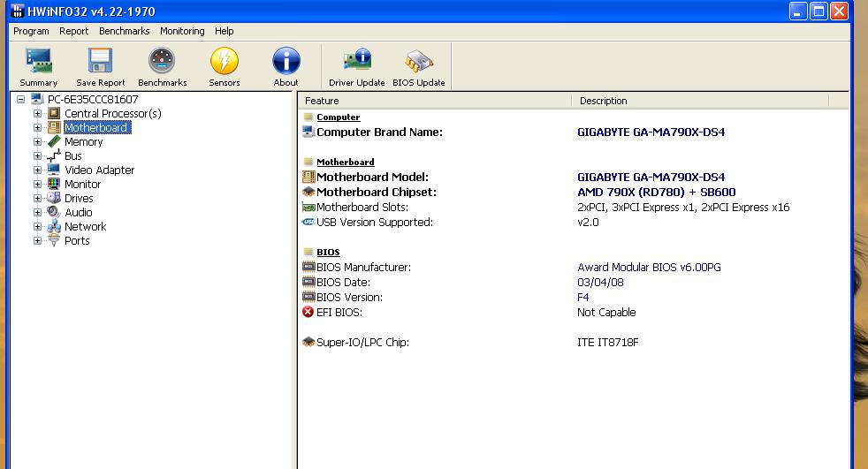Click the Ports icon in tree
This screenshot has width=868, height=469.
[x=54, y=240]
